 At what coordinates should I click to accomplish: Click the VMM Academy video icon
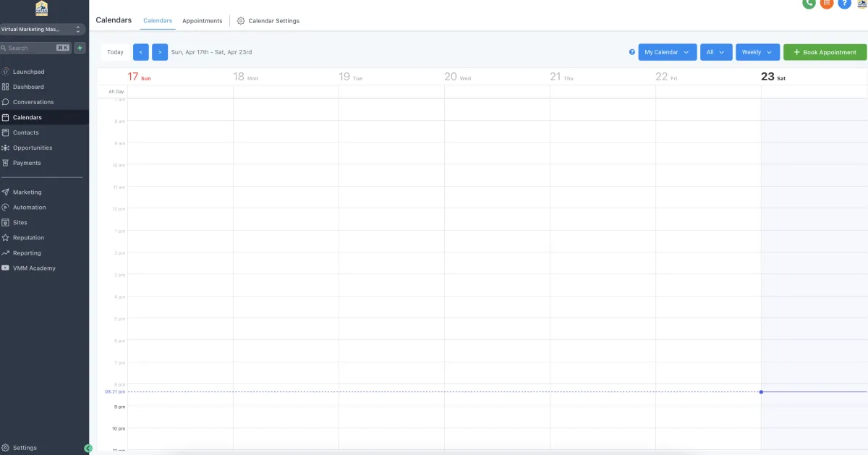point(6,268)
